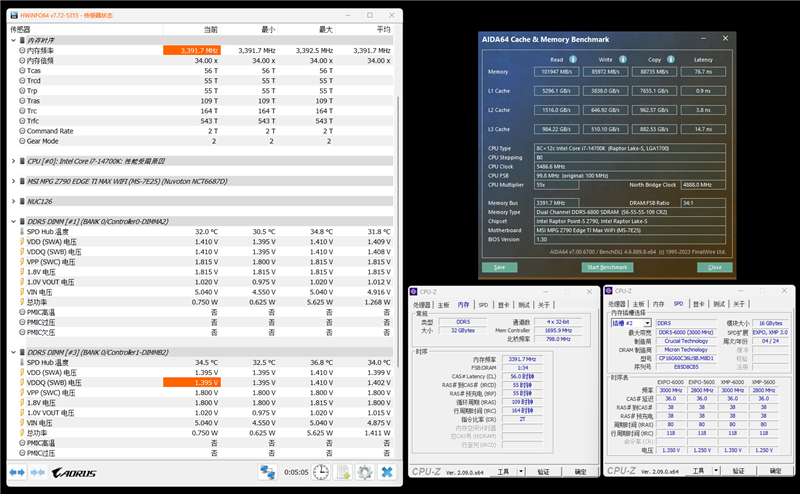Collapse the DDR5 DIMM [#1] group
The width and height of the screenshot is (800, 494).
[x=13, y=221]
